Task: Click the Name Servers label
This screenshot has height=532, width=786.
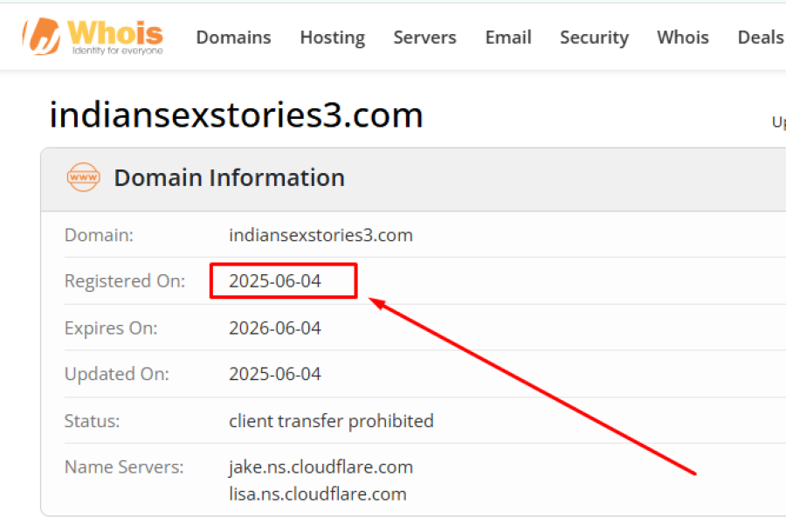Action: [x=124, y=467]
